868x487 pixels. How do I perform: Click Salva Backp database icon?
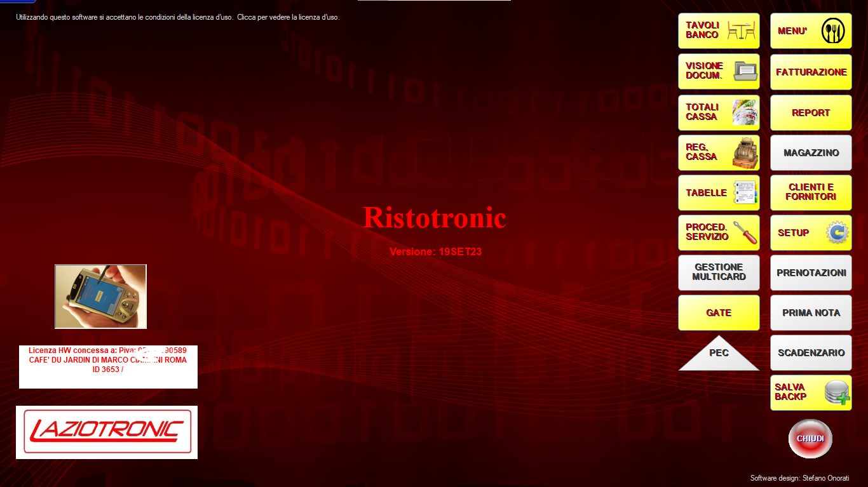tap(837, 392)
